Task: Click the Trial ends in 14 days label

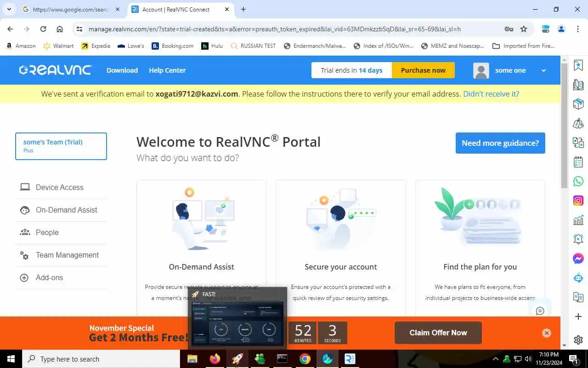Action: (x=351, y=70)
